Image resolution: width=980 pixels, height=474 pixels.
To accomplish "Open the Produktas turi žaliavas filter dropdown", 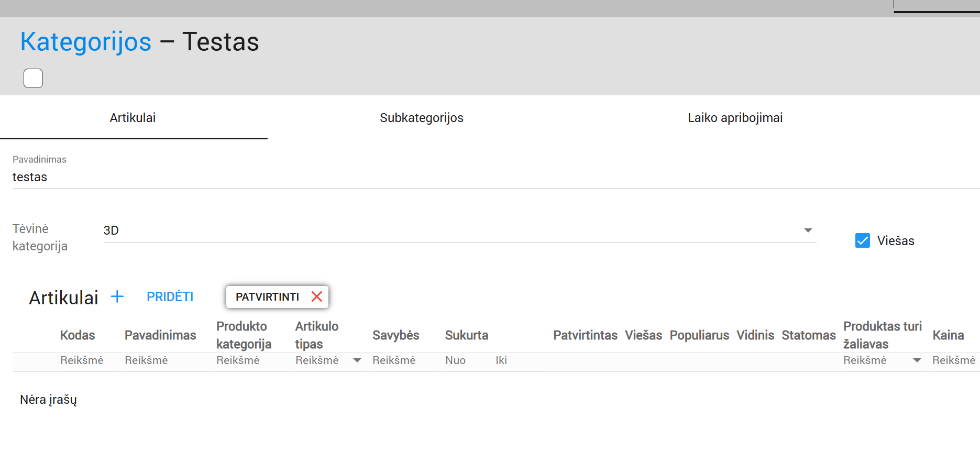I will pos(917,360).
